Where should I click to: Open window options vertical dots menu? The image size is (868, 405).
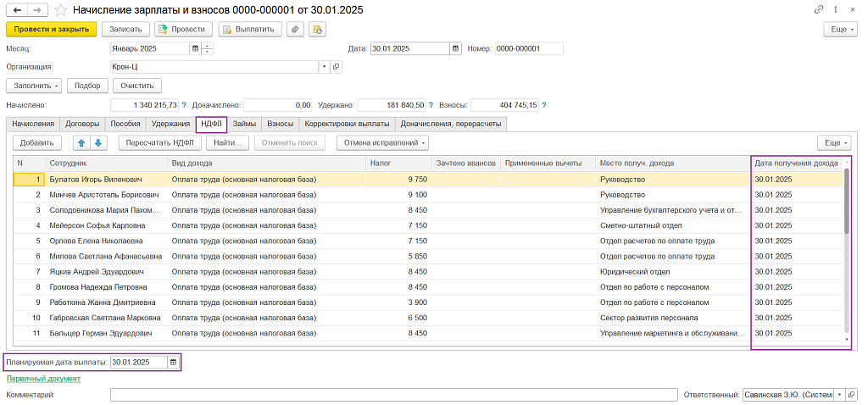pos(835,10)
